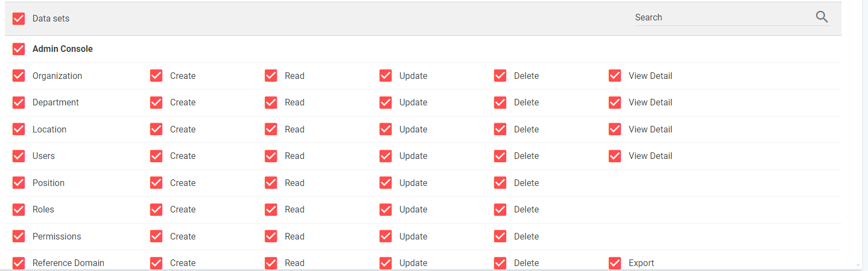Toggle the Location row checkbox

19,129
